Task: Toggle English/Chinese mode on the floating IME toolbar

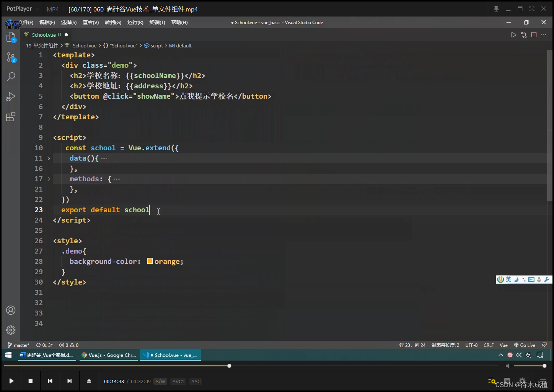Action: [x=508, y=280]
